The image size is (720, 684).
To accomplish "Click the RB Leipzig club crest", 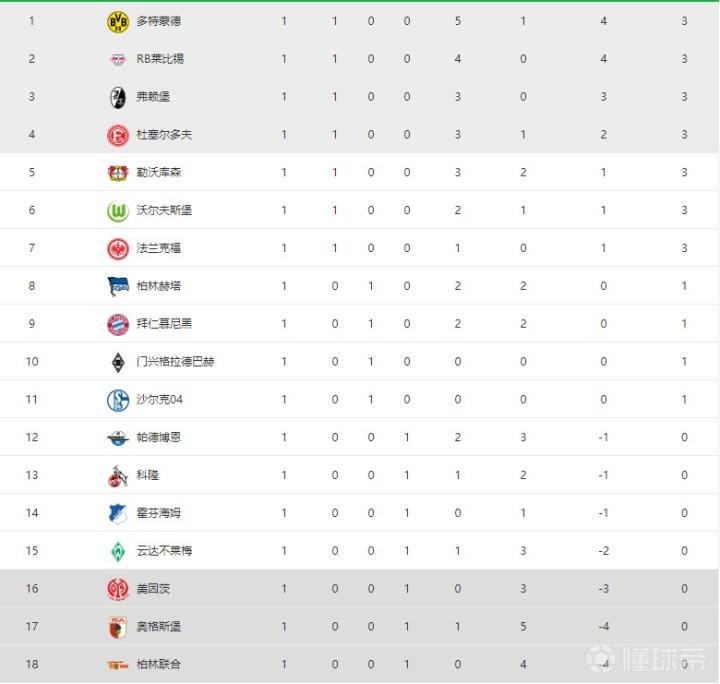I will tap(118, 59).
